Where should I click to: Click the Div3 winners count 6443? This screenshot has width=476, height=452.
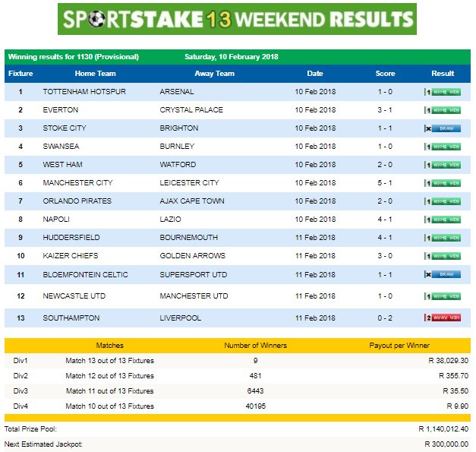click(x=255, y=391)
